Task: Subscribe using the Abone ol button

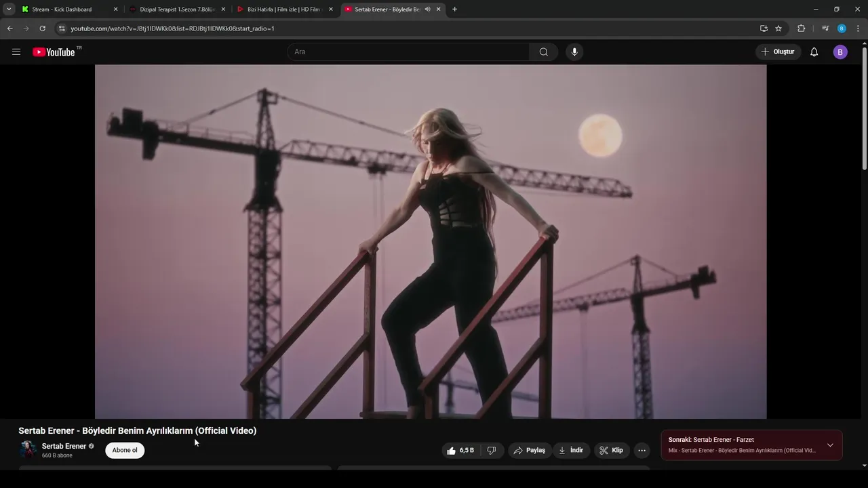Action: [125, 450]
